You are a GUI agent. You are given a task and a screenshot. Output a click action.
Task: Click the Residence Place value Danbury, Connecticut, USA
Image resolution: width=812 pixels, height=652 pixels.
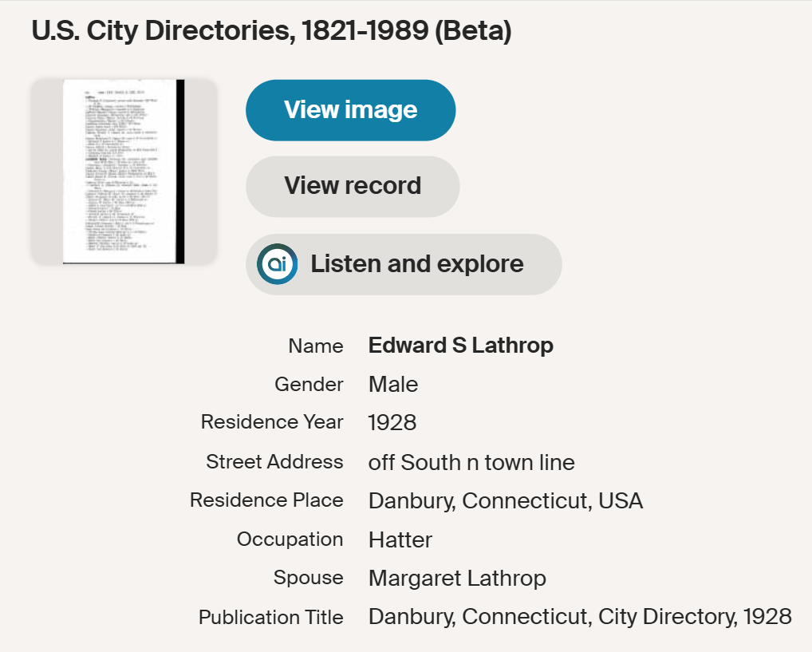506,500
